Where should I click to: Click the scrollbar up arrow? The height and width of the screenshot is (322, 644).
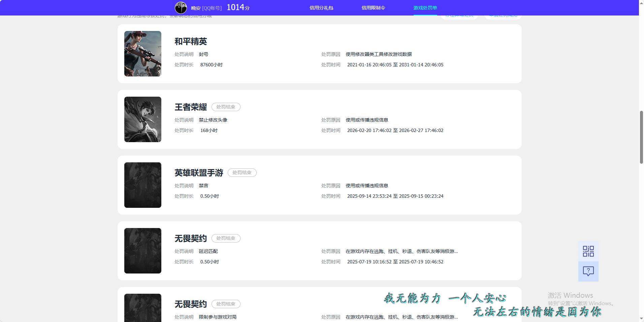tap(641, 3)
